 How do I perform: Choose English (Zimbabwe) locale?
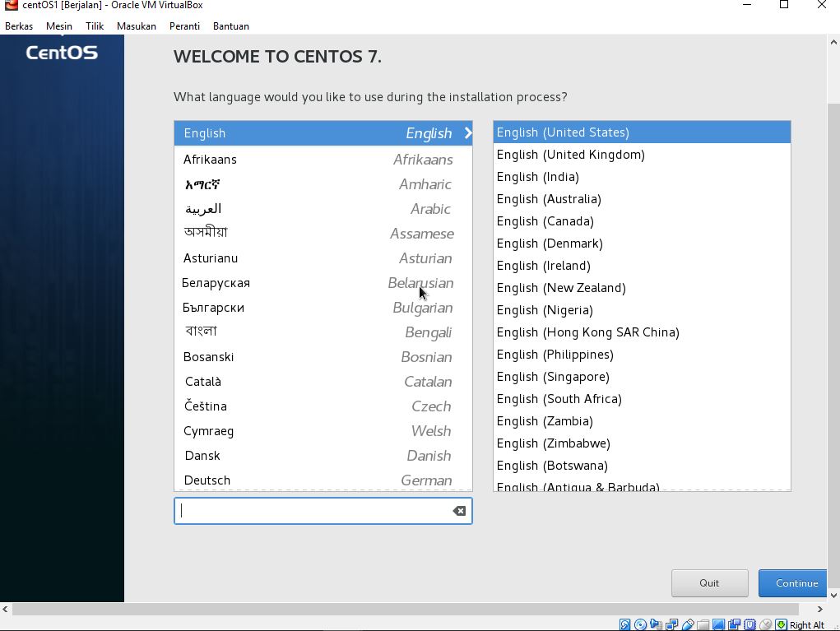coord(642,443)
